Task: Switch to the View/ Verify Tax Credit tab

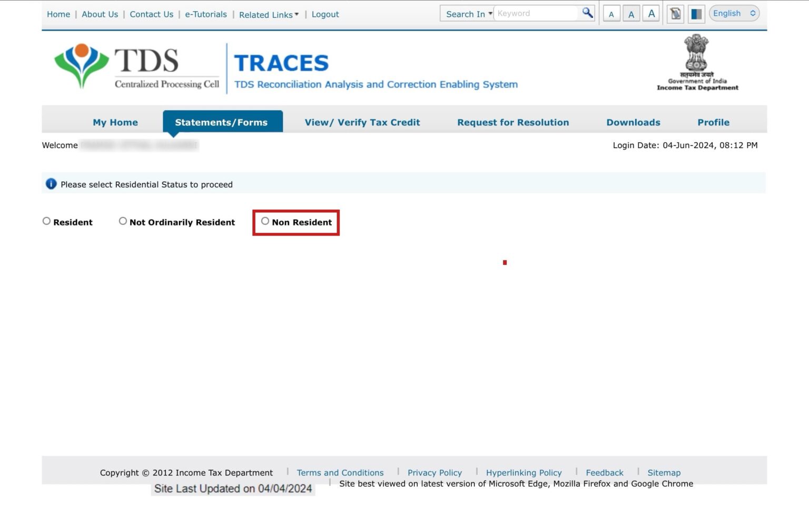Action: coord(362,122)
